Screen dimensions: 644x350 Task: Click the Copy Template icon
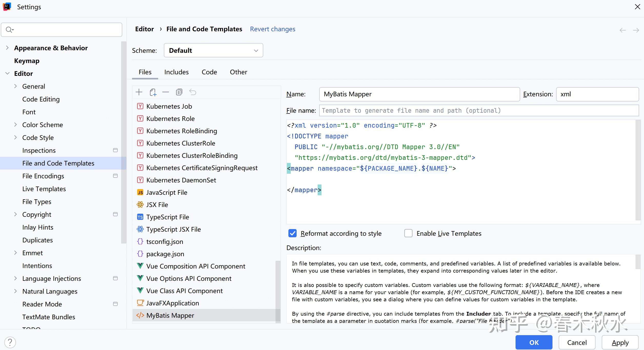179,92
